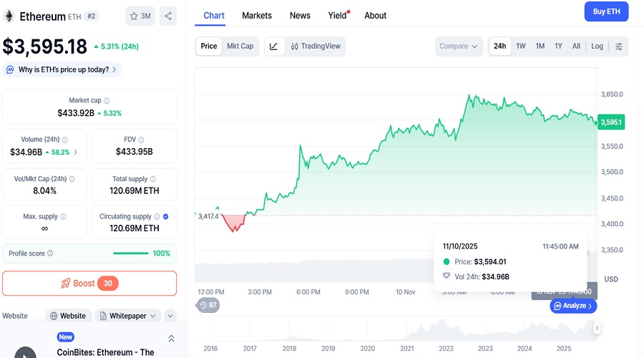Click the Boost 30 button
Image resolution: width=644 pixels, height=358 pixels.
click(x=89, y=284)
